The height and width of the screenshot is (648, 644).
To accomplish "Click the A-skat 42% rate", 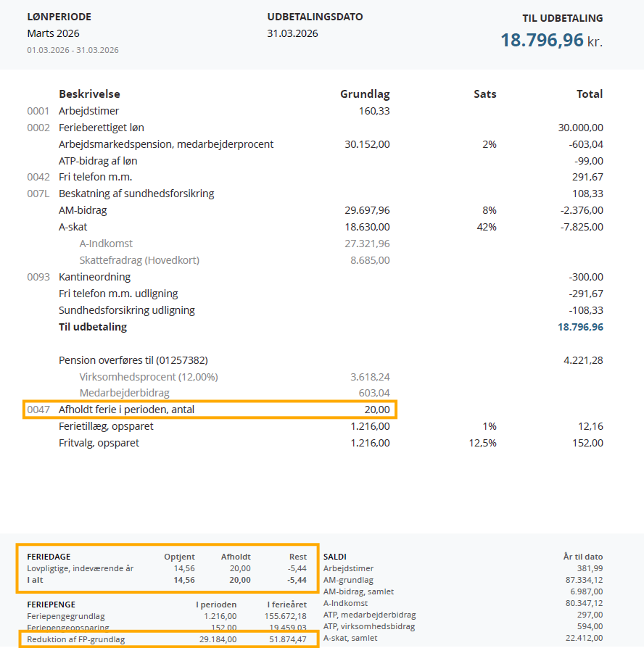I will pos(487,227).
